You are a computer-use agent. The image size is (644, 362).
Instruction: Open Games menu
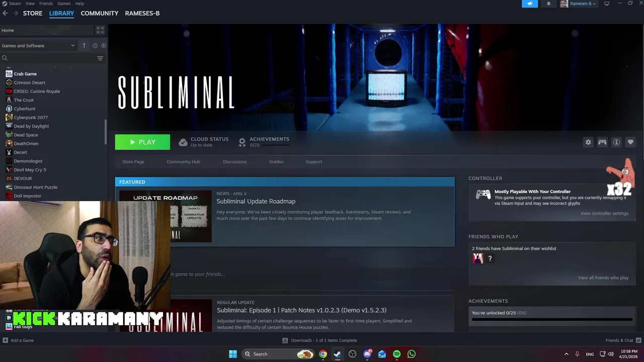[64, 4]
